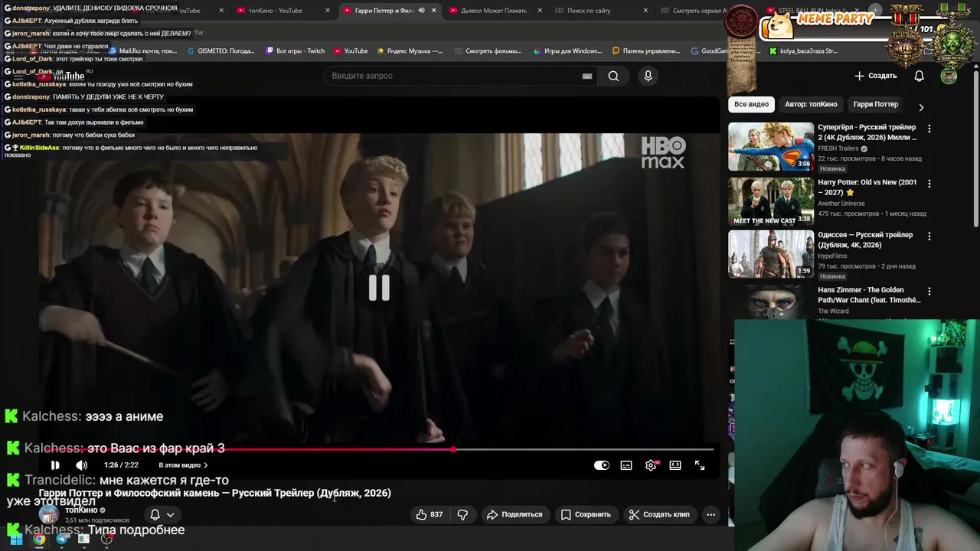This screenshot has width=980, height=551.
Task: Open the account avatar menu
Action: [x=949, y=76]
